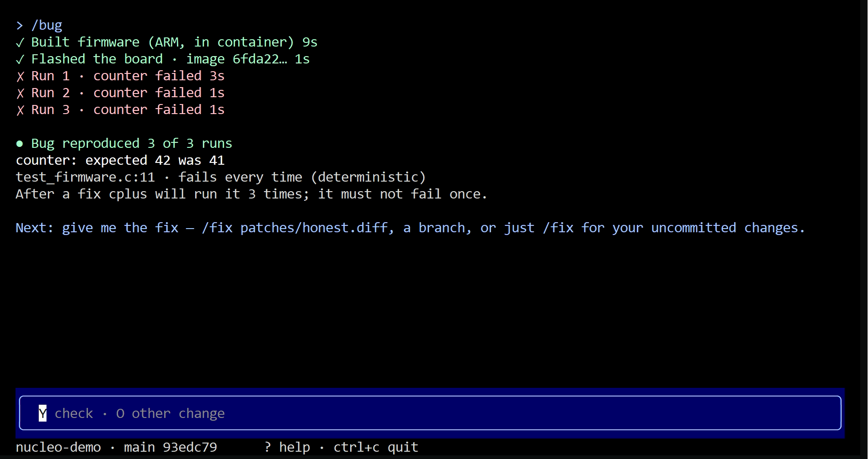
Task: Select the 'Run 2 · counter failed 1s' row
Action: pyautogui.click(x=120, y=93)
